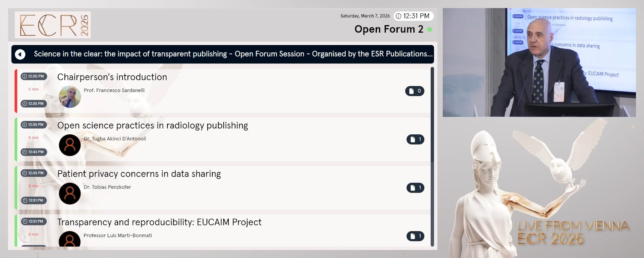This screenshot has height=258, width=644.
Task: Open document badge for EUCAIM Project talk
Action: pos(415,236)
